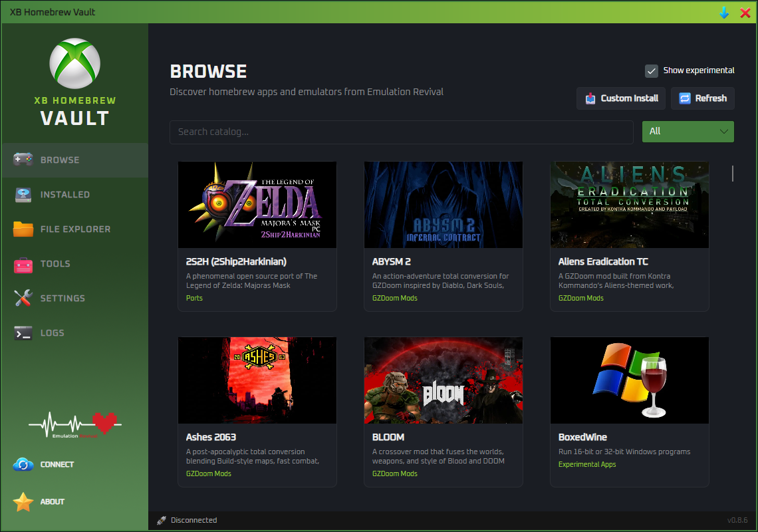Open the About label in sidebar
Screen dimensions: 758x532
[x=53, y=502]
